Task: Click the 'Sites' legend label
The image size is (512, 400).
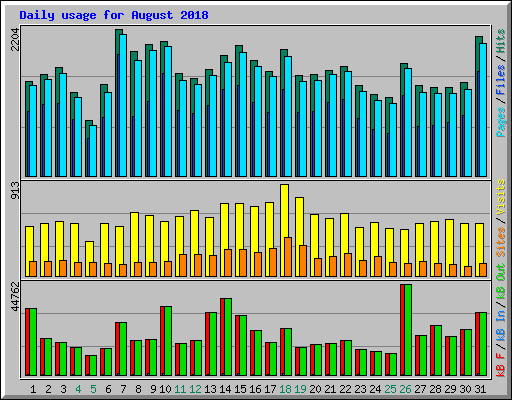Action: tap(500, 241)
